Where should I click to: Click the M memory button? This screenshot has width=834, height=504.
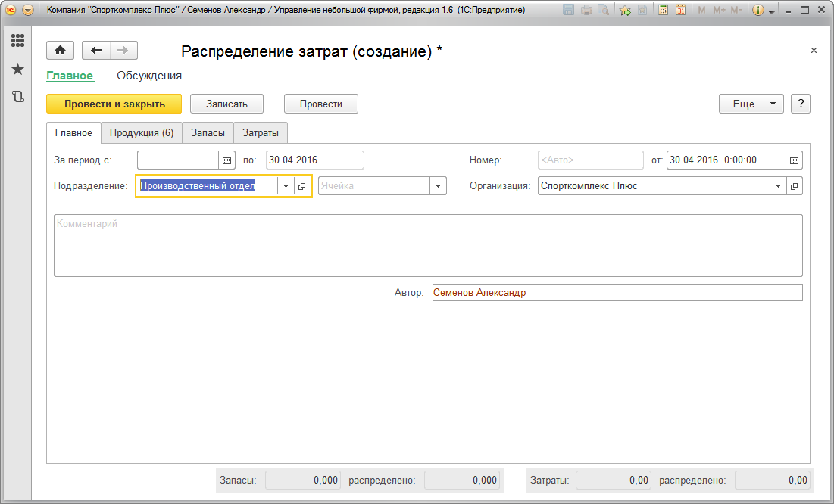coord(701,10)
